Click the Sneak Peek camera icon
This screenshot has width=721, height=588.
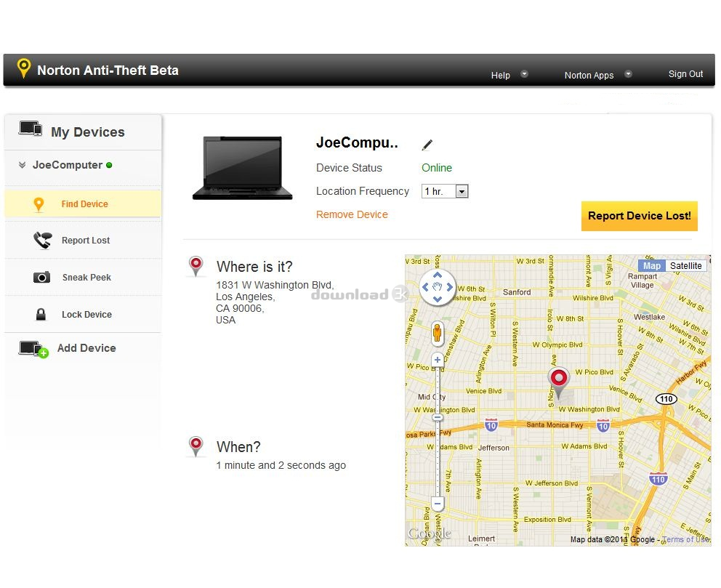[x=42, y=278]
